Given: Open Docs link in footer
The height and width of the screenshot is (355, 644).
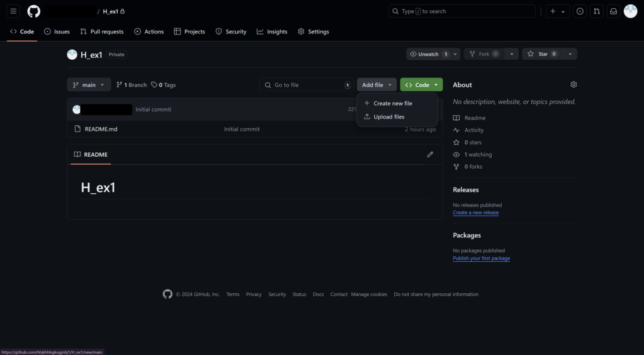Looking at the screenshot, I should 318,295.
